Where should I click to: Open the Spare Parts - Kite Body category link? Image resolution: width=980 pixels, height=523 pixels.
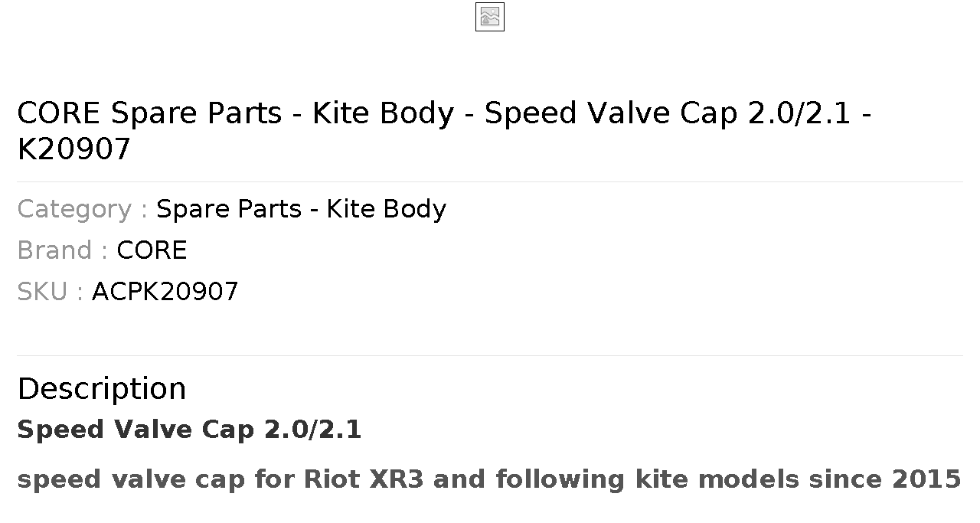coord(301,209)
